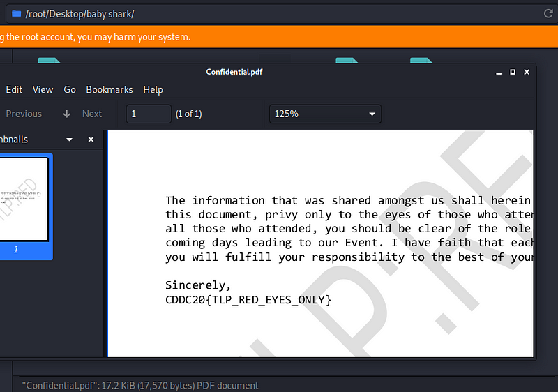Close the thumbnails sidebar panel

click(x=91, y=140)
